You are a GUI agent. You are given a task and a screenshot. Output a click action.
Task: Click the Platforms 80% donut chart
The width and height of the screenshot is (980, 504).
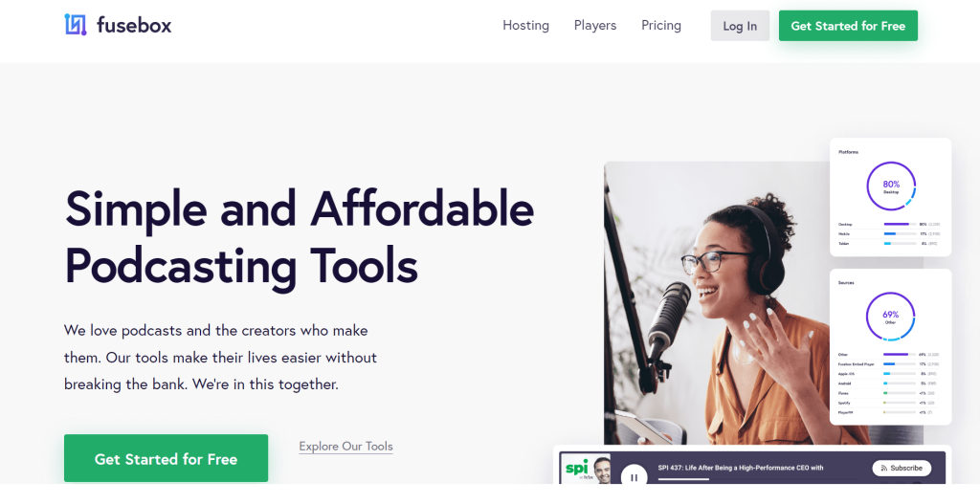click(x=891, y=186)
